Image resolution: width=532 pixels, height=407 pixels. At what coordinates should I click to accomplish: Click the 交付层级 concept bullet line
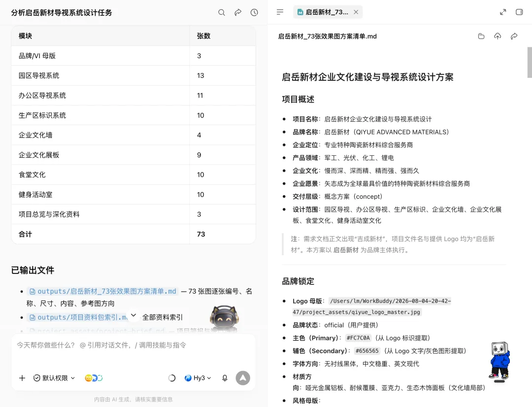point(337,197)
